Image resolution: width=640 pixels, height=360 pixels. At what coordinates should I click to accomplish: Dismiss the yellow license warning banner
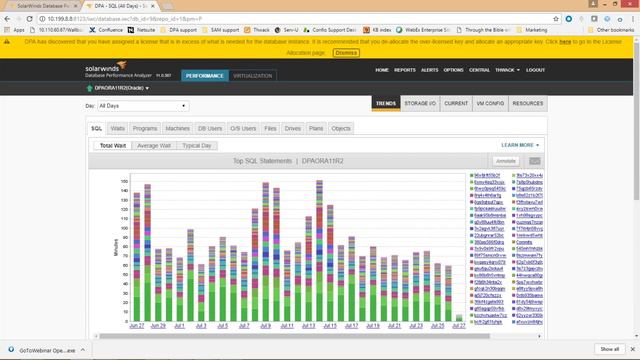pos(346,53)
